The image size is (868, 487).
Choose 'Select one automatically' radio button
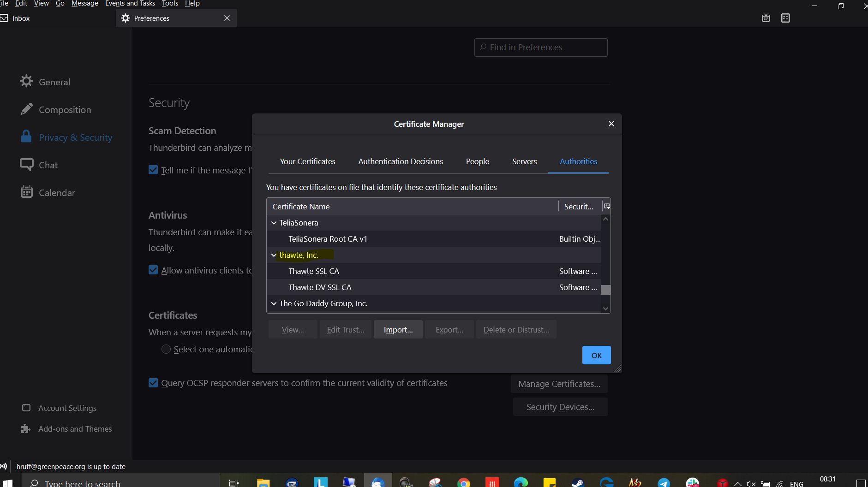[166, 349]
